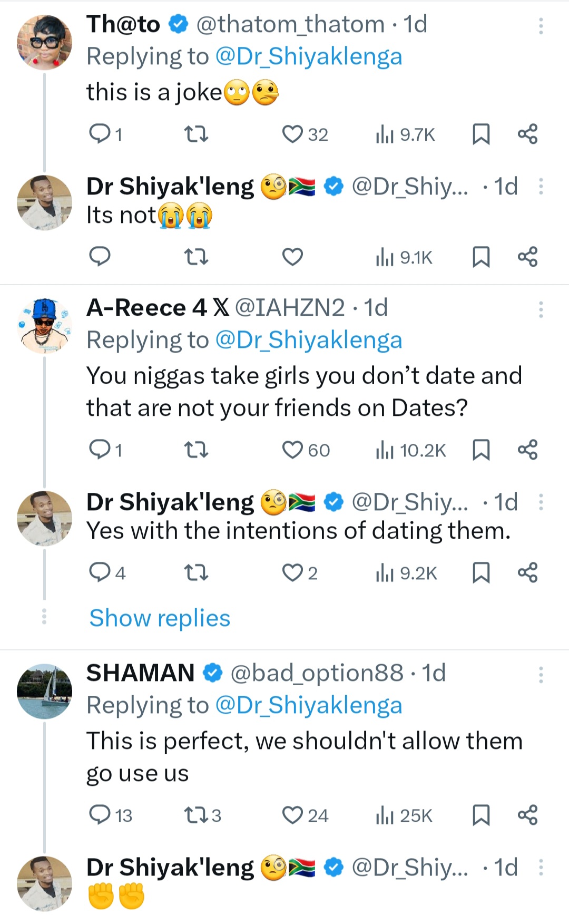Expand the Show replies thread
This screenshot has height=924, width=569.
(x=160, y=618)
